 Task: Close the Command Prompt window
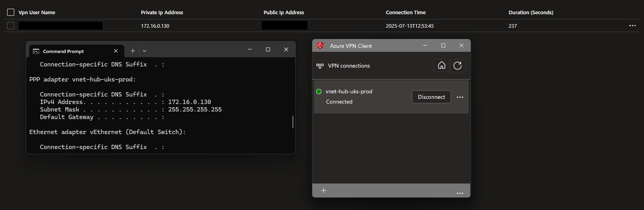tap(286, 49)
